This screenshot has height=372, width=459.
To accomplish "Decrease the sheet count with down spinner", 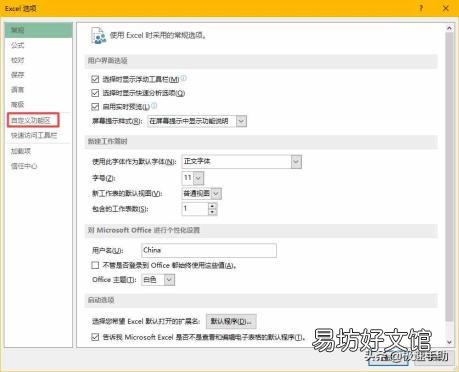I will [x=212, y=212].
